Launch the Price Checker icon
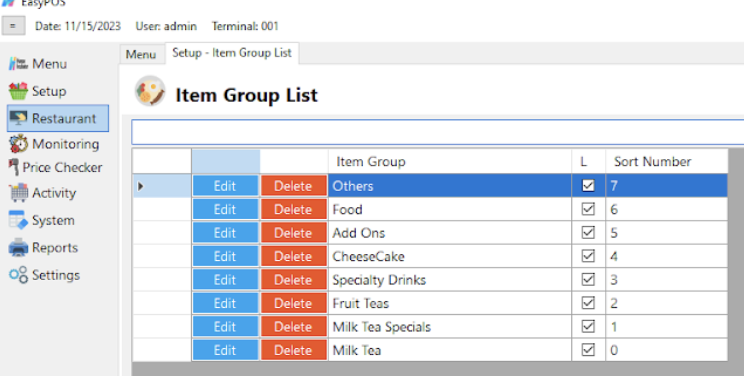The width and height of the screenshot is (744, 376). 14,168
